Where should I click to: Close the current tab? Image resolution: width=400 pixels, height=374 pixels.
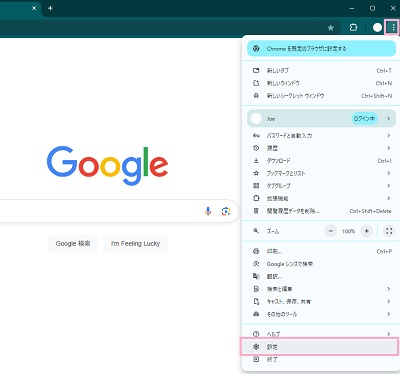tap(34, 8)
